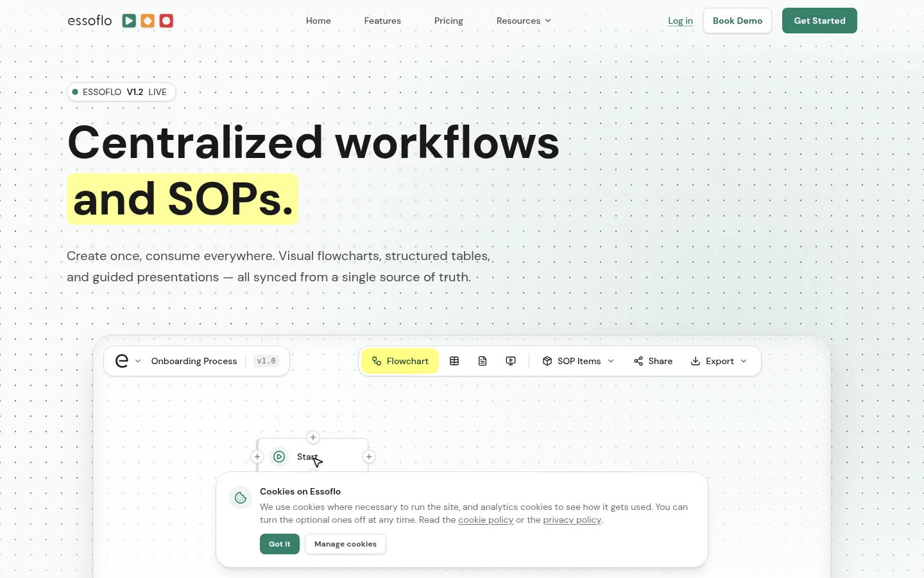
Task: Switch to the document view icon
Action: tap(483, 361)
